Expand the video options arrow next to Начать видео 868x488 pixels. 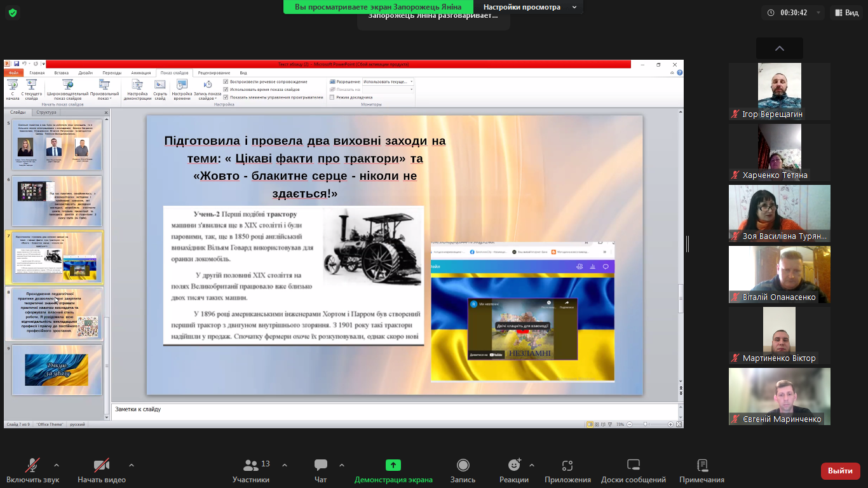pyautogui.click(x=132, y=465)
